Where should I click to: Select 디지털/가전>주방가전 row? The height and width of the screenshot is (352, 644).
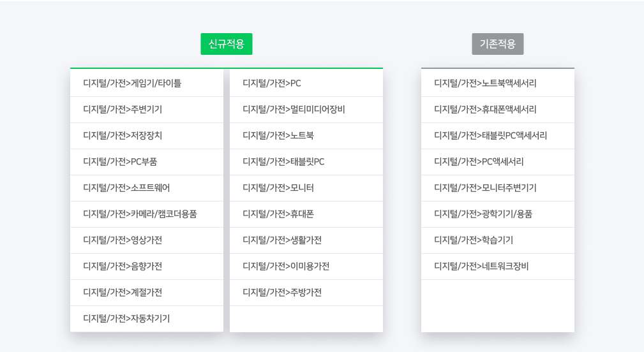[282, 293]
